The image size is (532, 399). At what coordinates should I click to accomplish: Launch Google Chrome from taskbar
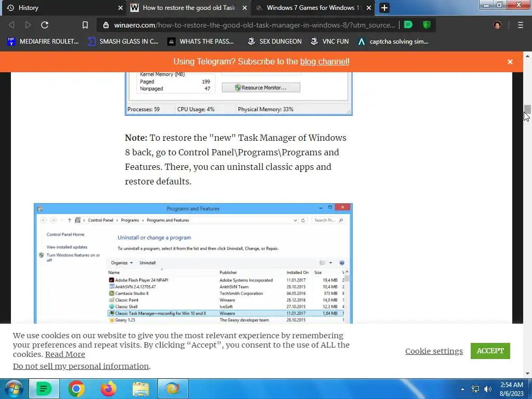point(76,389)
